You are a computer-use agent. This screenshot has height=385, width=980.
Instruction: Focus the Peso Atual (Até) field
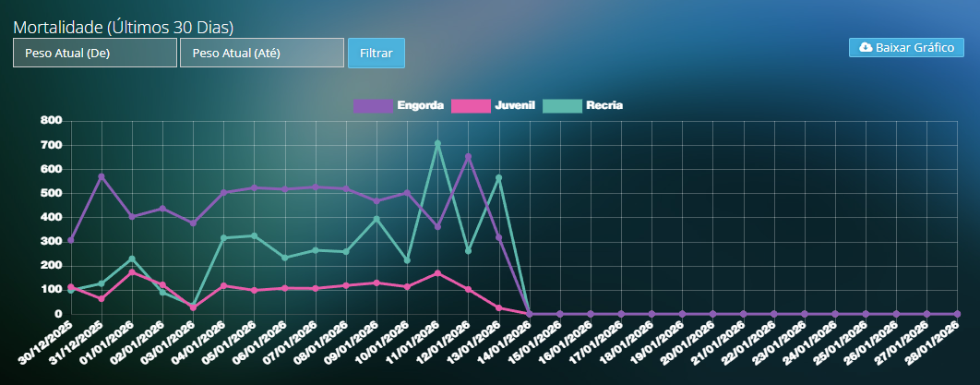[262, 53]
